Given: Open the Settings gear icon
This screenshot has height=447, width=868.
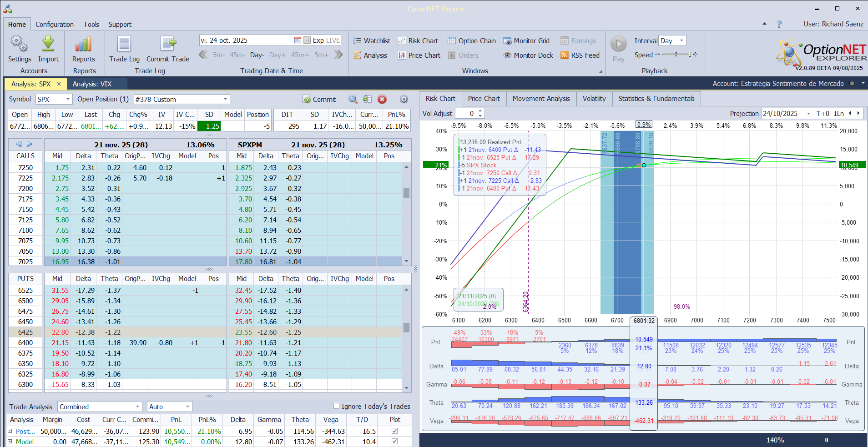Looking at the screenshot, I should pyautogui.click(x=19, y=44).
